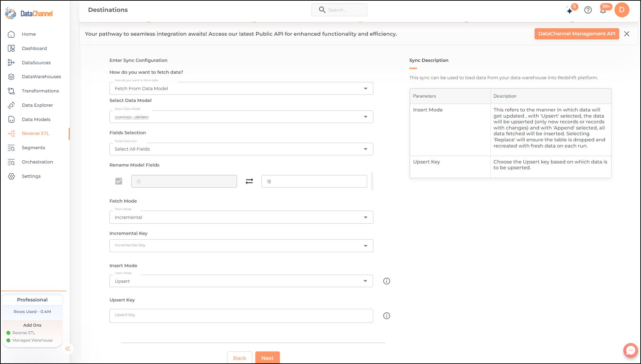Open the notifications bell icon
Image resolution: width=641 pixels, height=364 pixels.
[603, 10]
